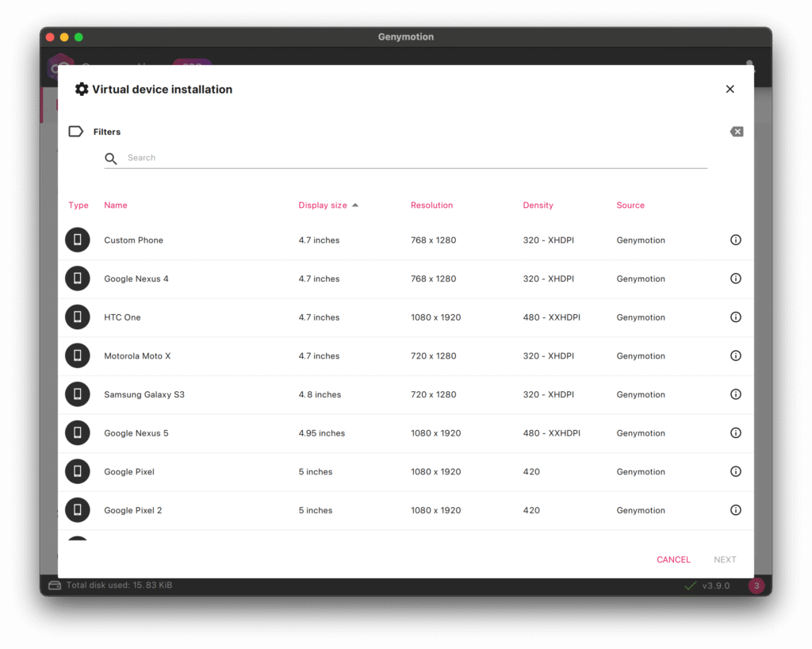
Task: Click the info icon for Google Nexus 4
Action: [x=735, y=278]
